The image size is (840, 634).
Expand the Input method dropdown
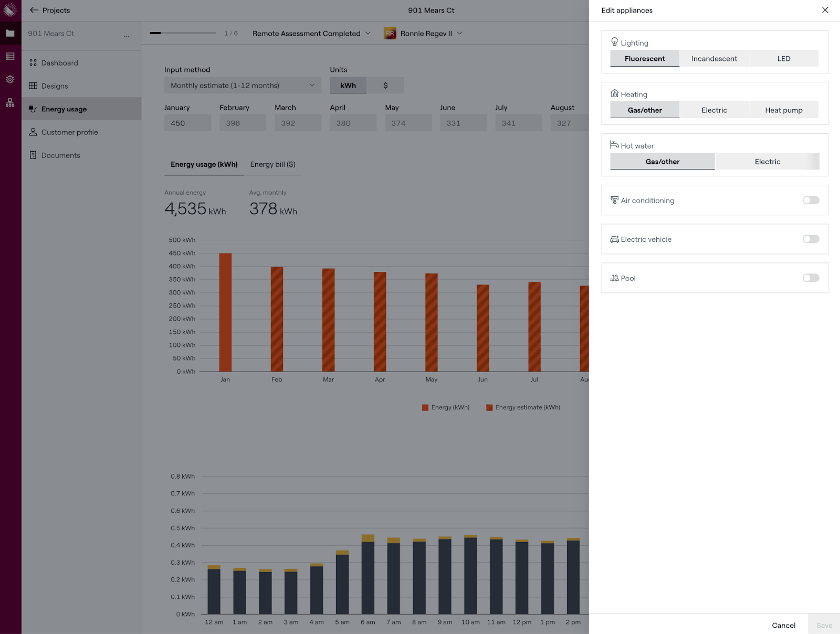pos(243,86)
